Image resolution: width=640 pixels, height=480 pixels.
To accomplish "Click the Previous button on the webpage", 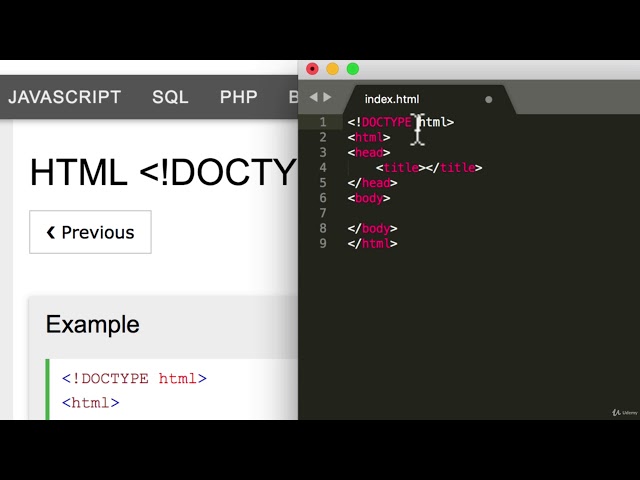I will tap(90, 232).
